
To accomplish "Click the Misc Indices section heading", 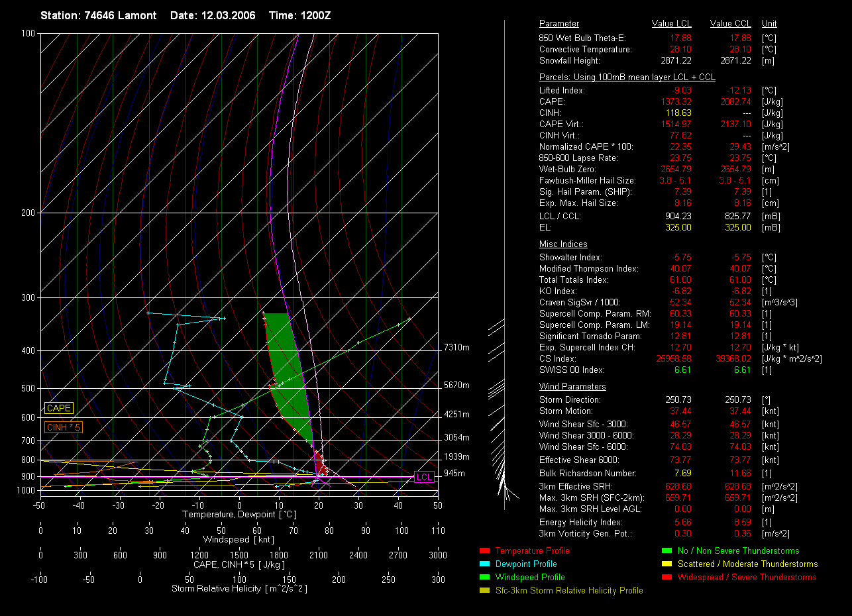I will coord(563,244).
